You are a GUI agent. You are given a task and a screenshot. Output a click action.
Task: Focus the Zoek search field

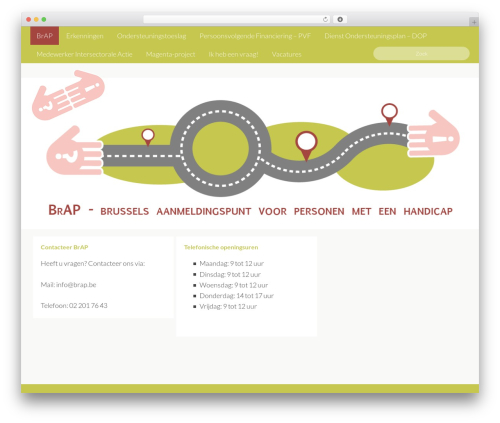(x=421, y=53)
